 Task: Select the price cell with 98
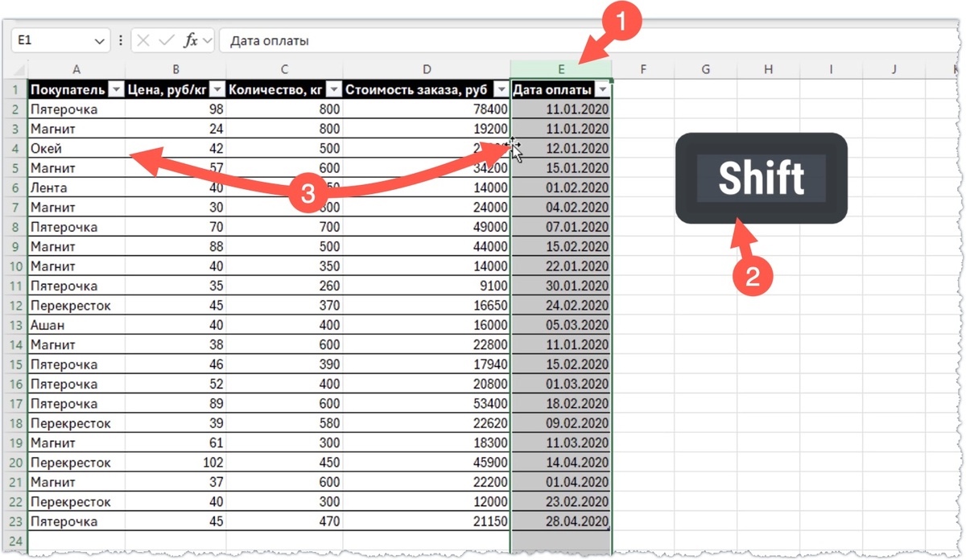(175, 109)
